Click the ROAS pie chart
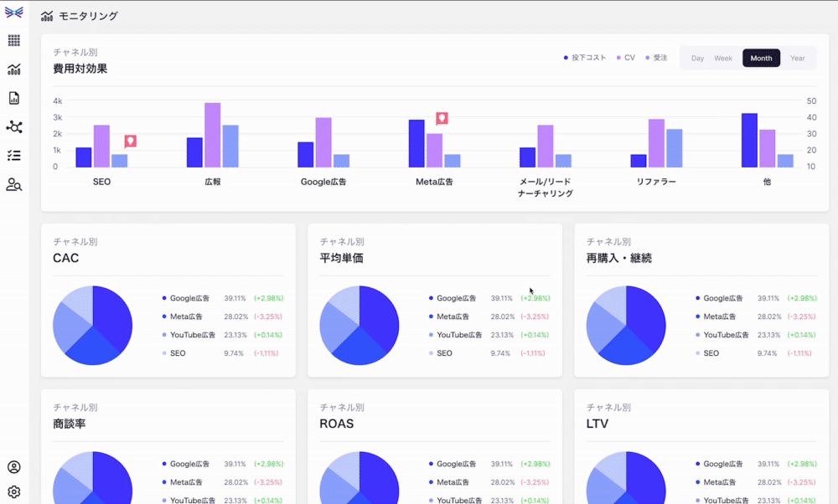 tap(360, 477)
